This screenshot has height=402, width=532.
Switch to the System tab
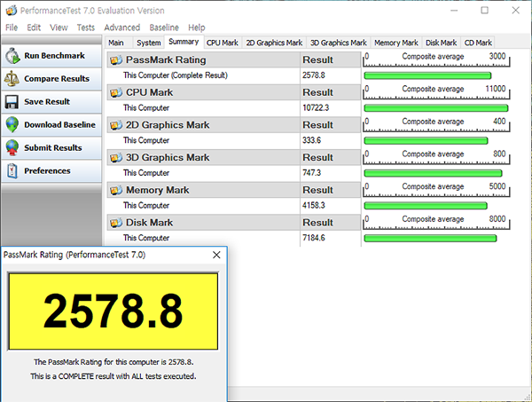(x=149, y=43)
